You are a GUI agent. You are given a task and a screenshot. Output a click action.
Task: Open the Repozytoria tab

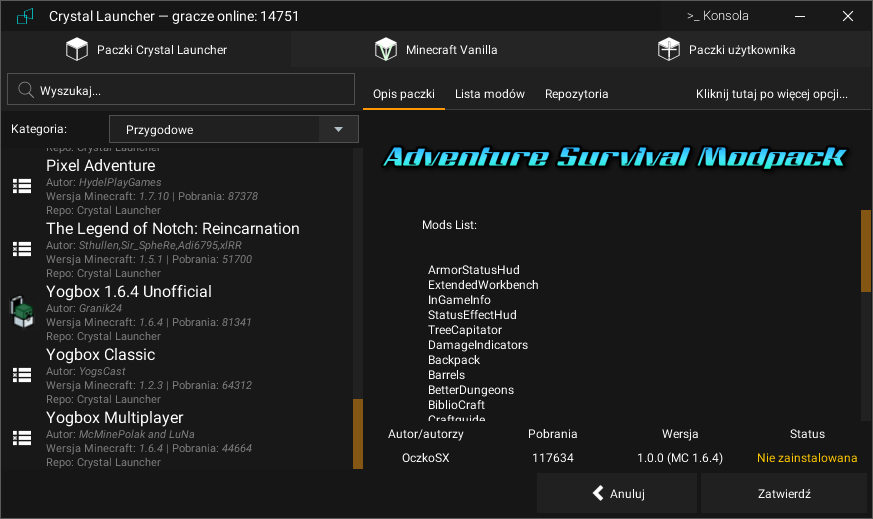(576, 94)
